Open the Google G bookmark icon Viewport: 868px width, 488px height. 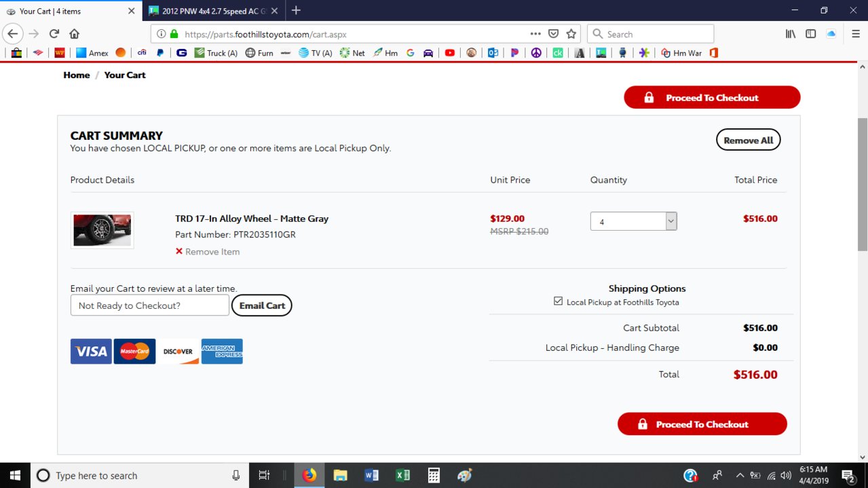410,53
